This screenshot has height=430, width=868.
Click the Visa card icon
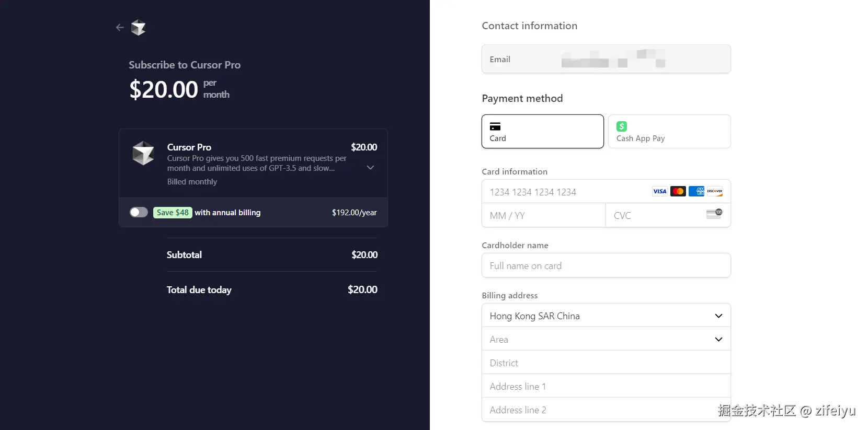pyautogui.click(x=660, y=191)
